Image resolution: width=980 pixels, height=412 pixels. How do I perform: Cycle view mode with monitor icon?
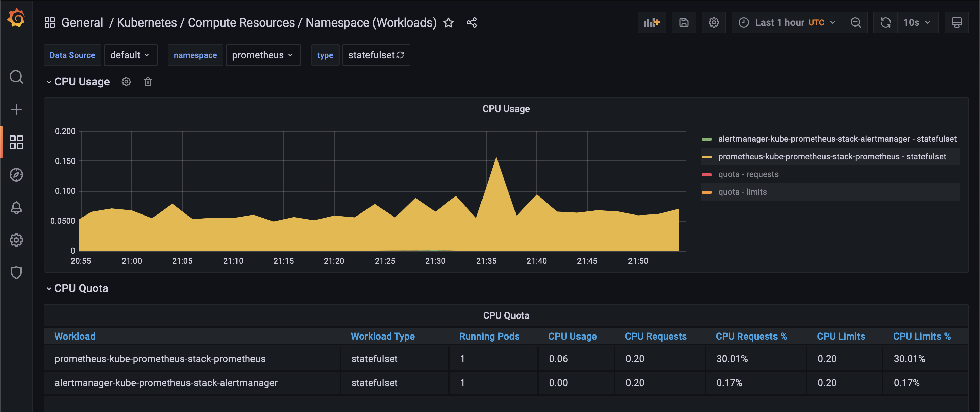957,23
